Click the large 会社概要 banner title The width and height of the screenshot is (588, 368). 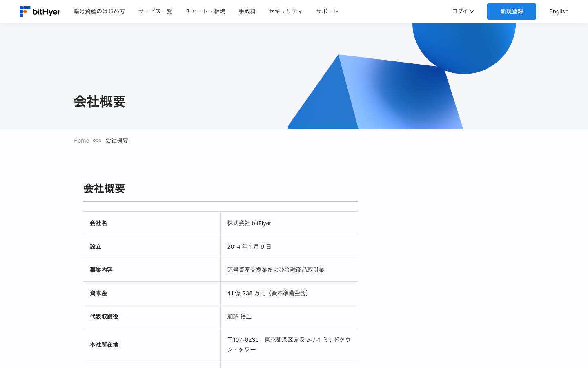[99, 101]
